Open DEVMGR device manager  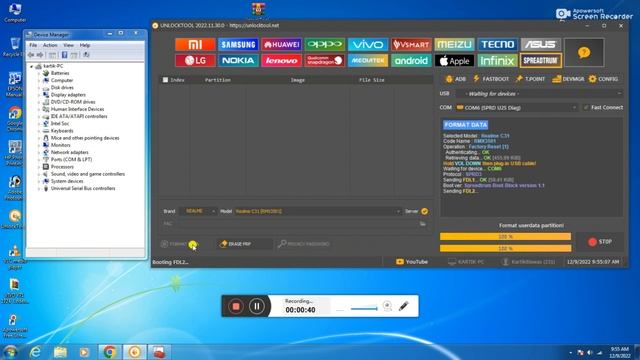pos(568,79)
